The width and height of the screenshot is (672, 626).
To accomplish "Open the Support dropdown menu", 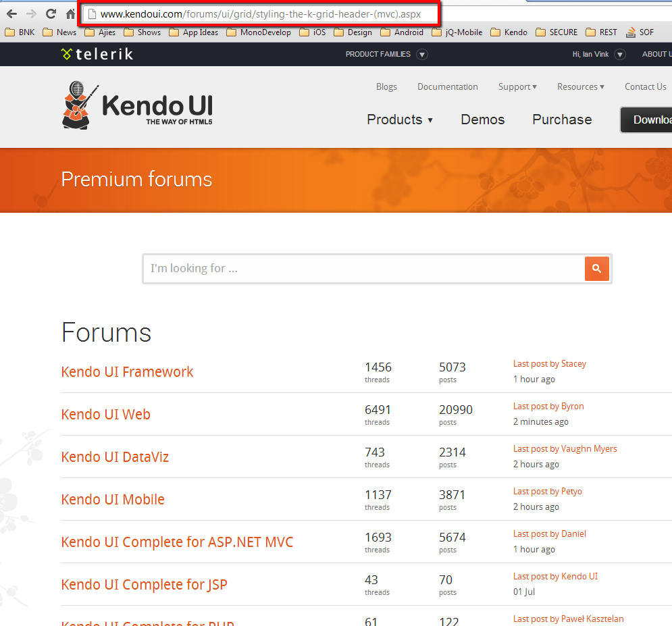I will coord(517,86).
